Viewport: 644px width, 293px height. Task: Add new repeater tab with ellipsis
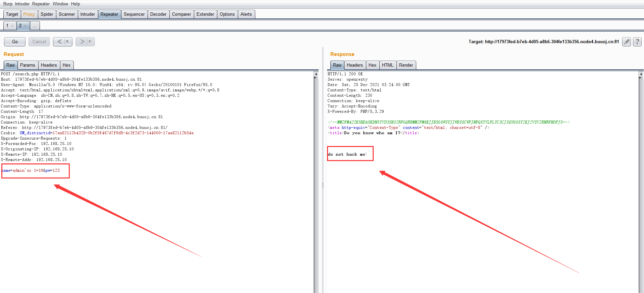[35, 26]
